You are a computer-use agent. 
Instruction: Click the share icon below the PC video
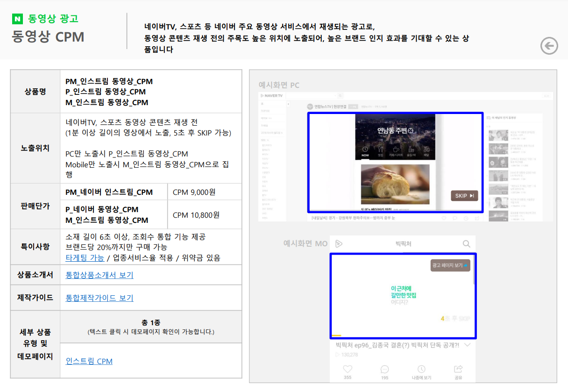click(x=477, y=218)
